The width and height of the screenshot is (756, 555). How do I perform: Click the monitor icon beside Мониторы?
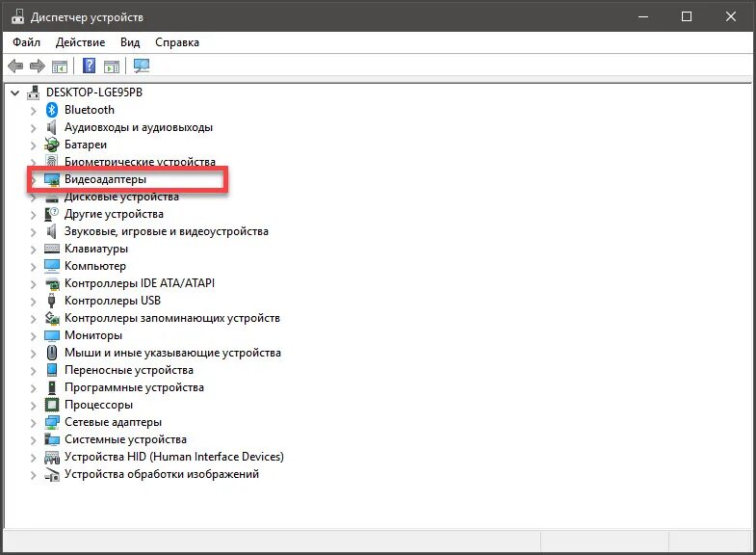pyautogui.click(x=52, y=335)
